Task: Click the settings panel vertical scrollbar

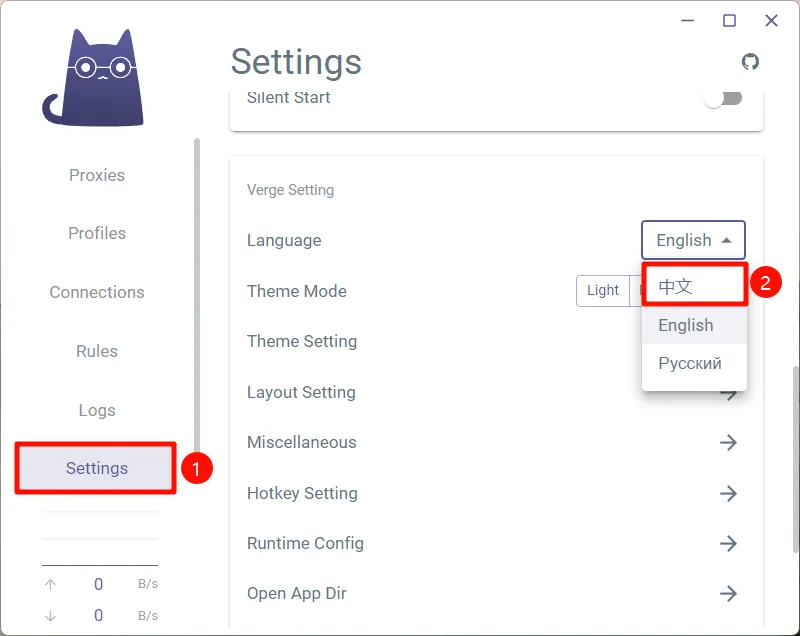Action: click(x=795, y=459)
